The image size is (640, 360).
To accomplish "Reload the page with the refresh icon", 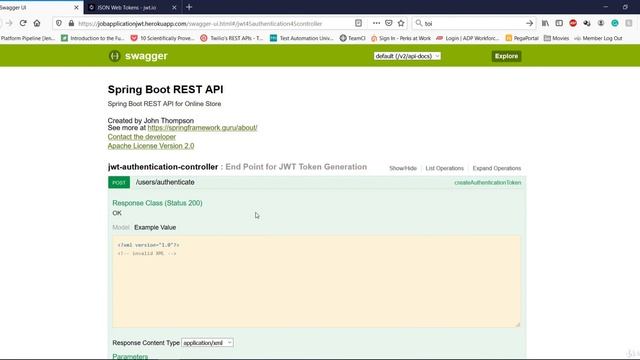I will click(23, 23).
